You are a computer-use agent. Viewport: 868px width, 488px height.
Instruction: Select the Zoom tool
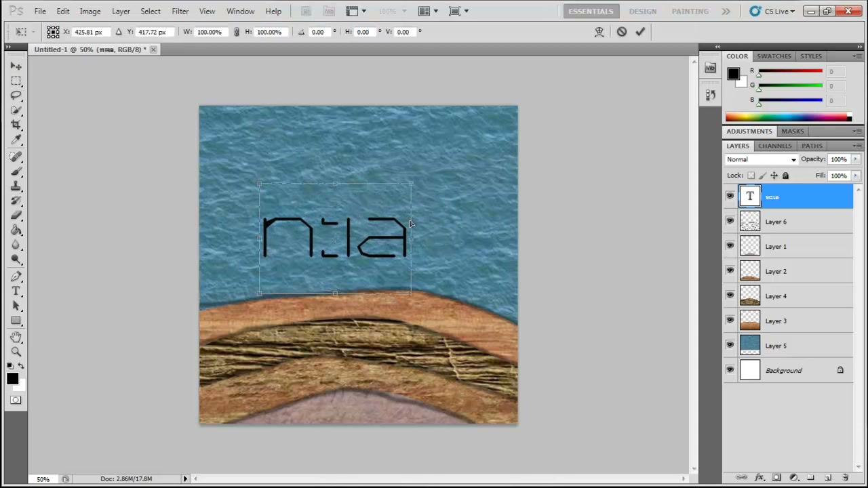click(16, 352)
